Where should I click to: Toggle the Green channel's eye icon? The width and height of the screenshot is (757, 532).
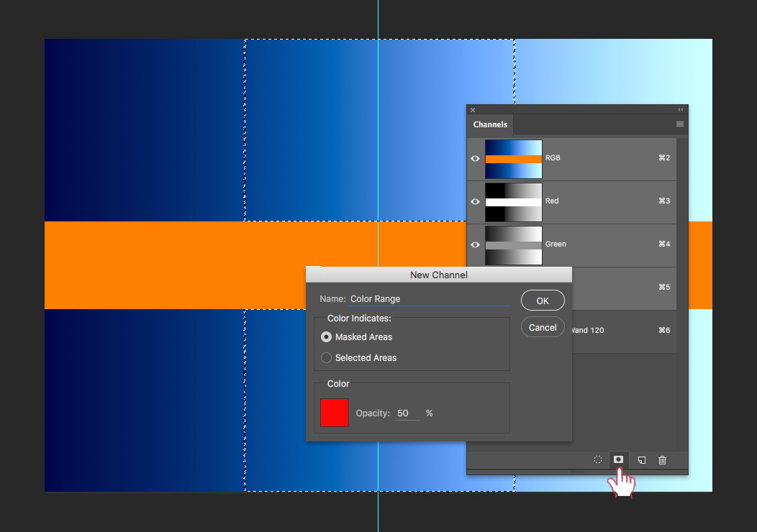click(475, 244)
